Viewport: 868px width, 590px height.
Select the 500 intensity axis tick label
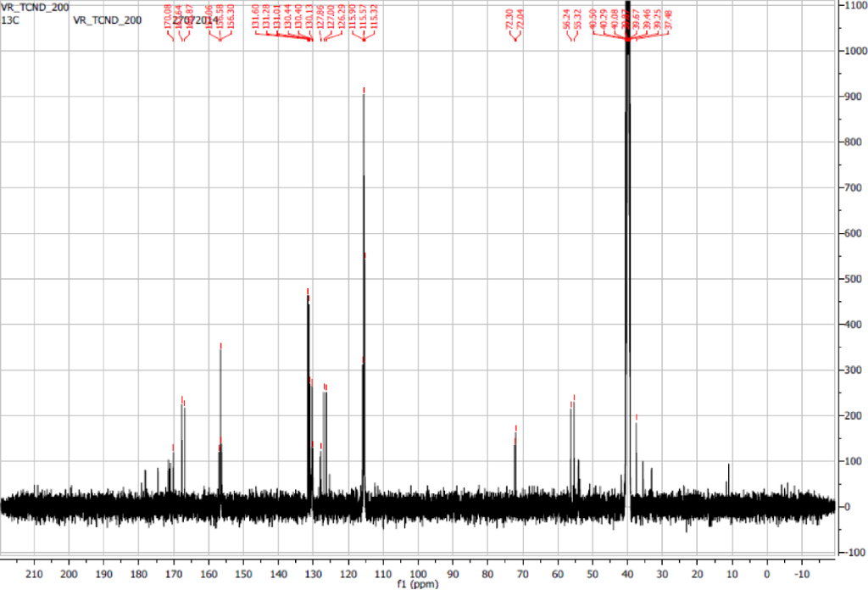coord(853,279)
